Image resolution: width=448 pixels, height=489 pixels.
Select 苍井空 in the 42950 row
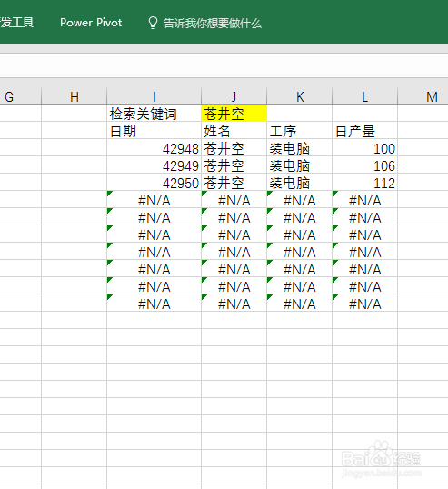point(234,183)
